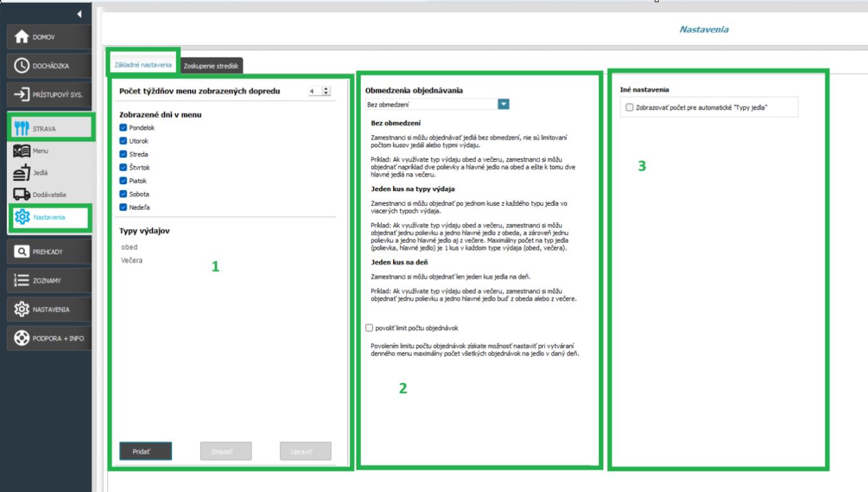Uncheck the Pondelok checkbox
This screenshot has height=492, width=868.
pos(123,127)
